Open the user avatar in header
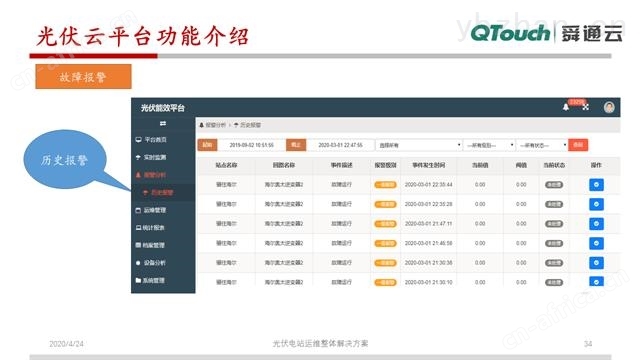This screenshot has height=360, width=640. pos(609,107)
